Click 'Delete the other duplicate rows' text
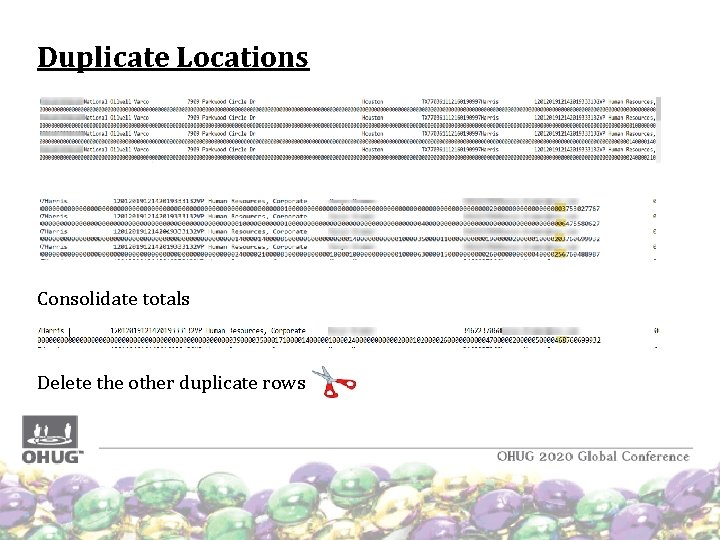Viewport: 720px width, 540px height. pyautogui.click(x=171, y=383)
